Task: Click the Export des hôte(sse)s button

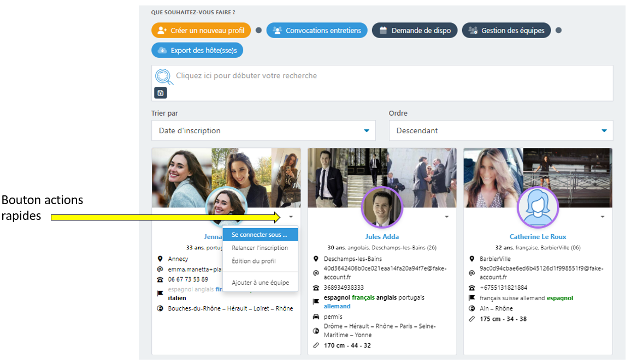Action: [x=197, y=50]
